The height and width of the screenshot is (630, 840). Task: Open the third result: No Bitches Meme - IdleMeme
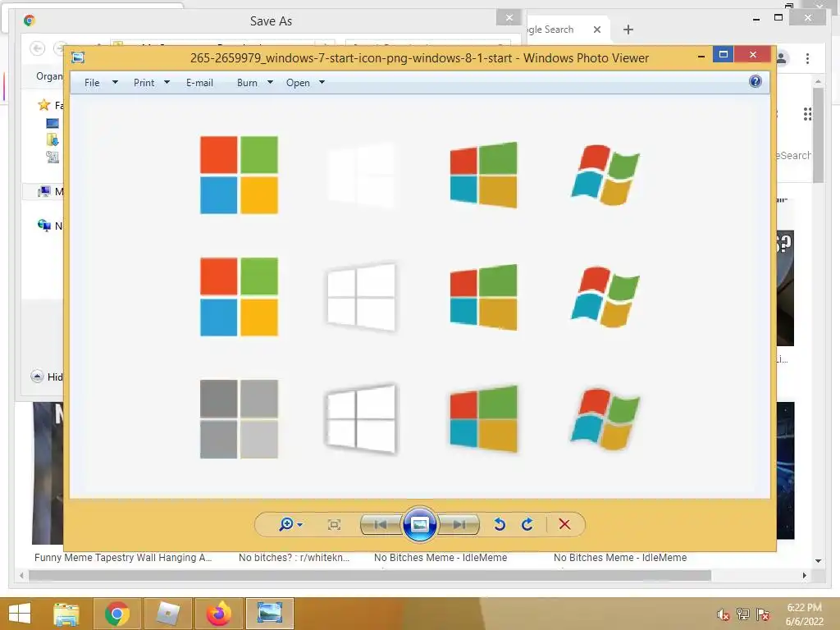click(441, 557)
